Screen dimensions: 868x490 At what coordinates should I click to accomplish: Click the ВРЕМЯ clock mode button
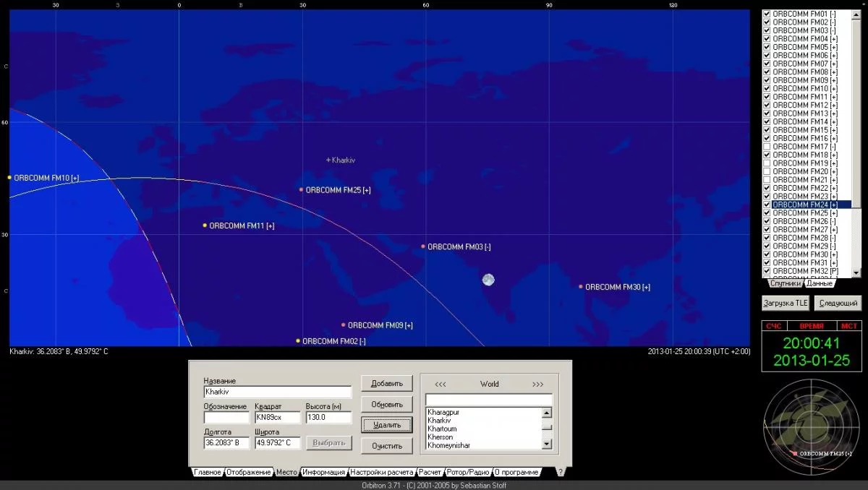click(812, 326)
